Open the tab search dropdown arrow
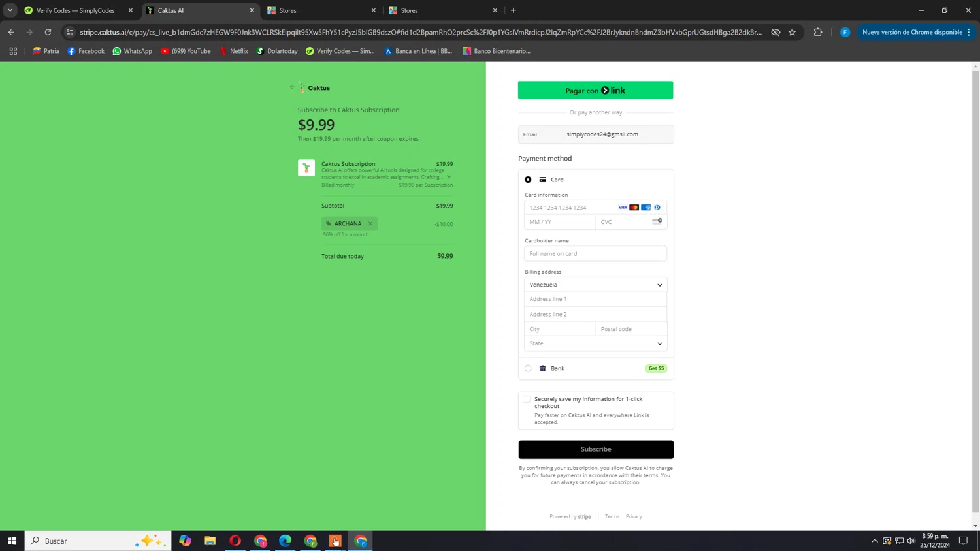 (10, 10)
